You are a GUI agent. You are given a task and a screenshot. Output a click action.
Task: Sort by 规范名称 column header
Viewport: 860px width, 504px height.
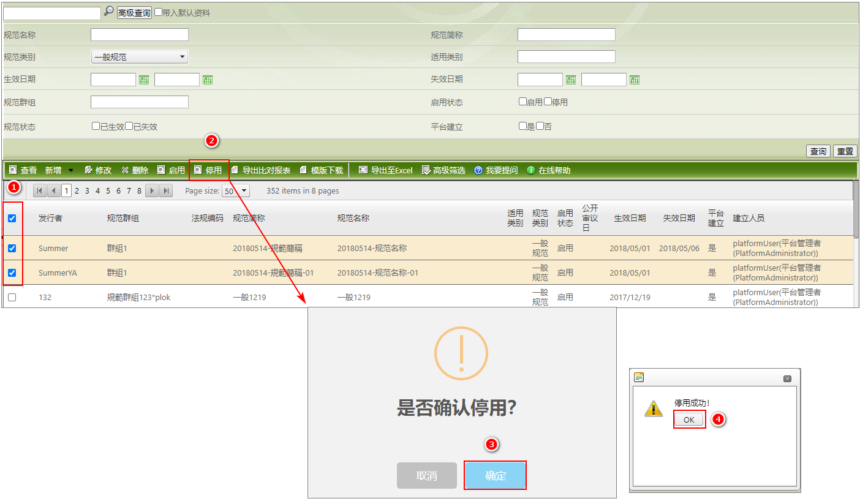(x=353, y=218)
